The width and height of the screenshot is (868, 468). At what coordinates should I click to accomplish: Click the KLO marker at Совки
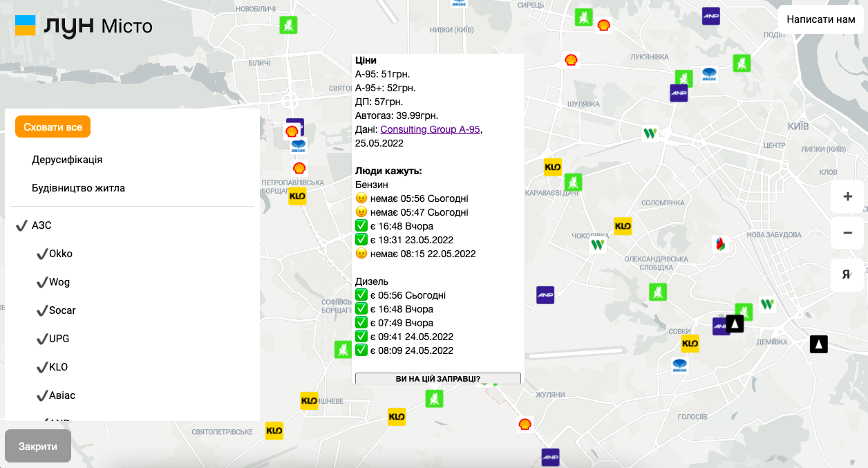(x=690, y=344)
